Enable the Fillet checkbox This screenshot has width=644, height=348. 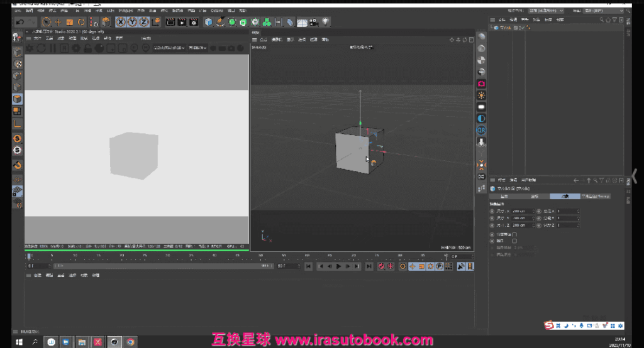coord(514,241)
